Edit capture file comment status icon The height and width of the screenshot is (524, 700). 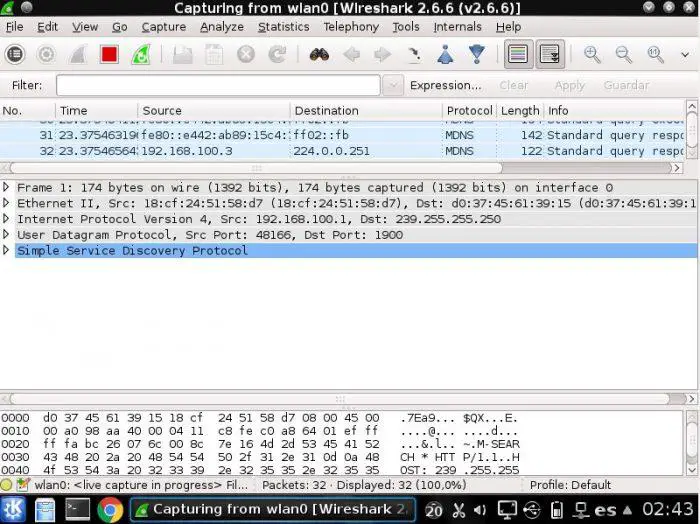23,485
